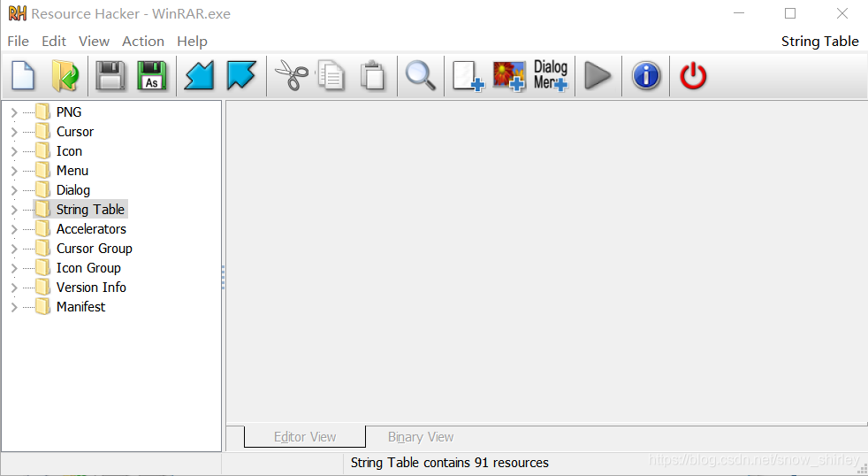Switch to the Binary View tab

click(x=421, y=437)
